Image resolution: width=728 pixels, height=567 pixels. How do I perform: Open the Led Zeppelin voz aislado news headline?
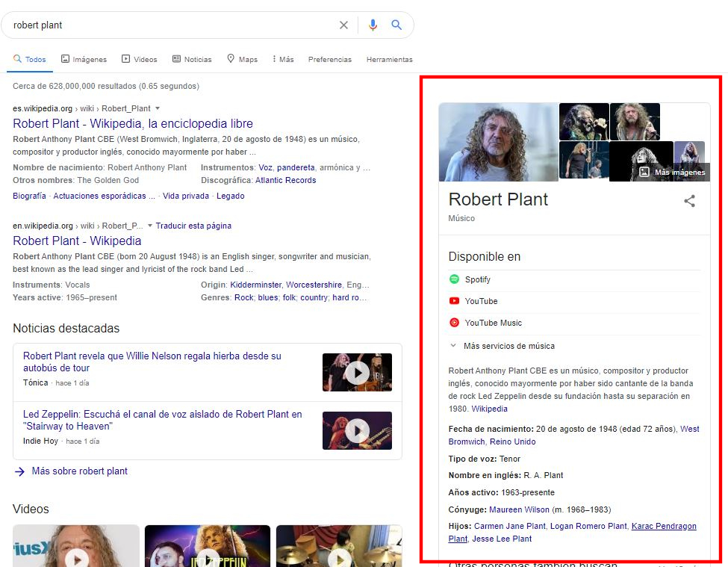pyautogui.click(x=163, y=421)
